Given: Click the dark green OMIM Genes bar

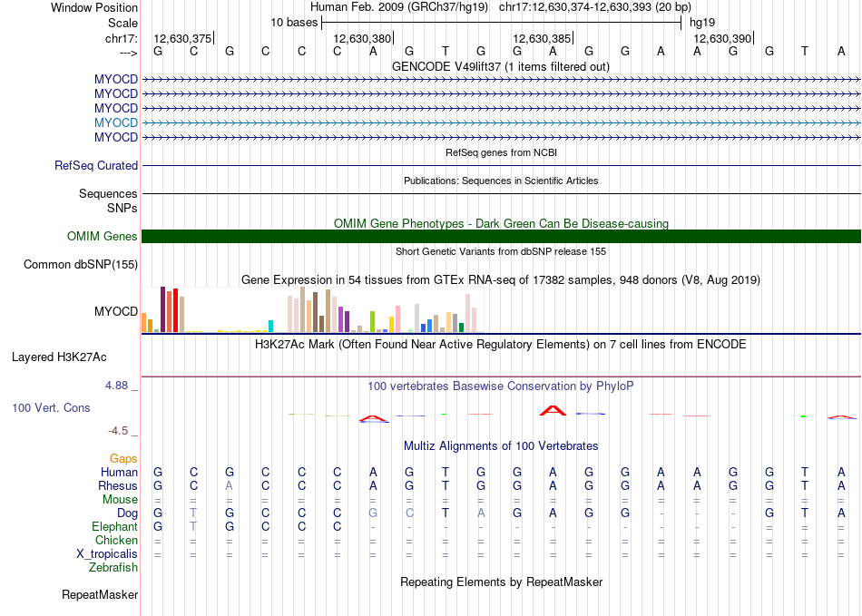Looking at the screenshot, I should (501, 237).
